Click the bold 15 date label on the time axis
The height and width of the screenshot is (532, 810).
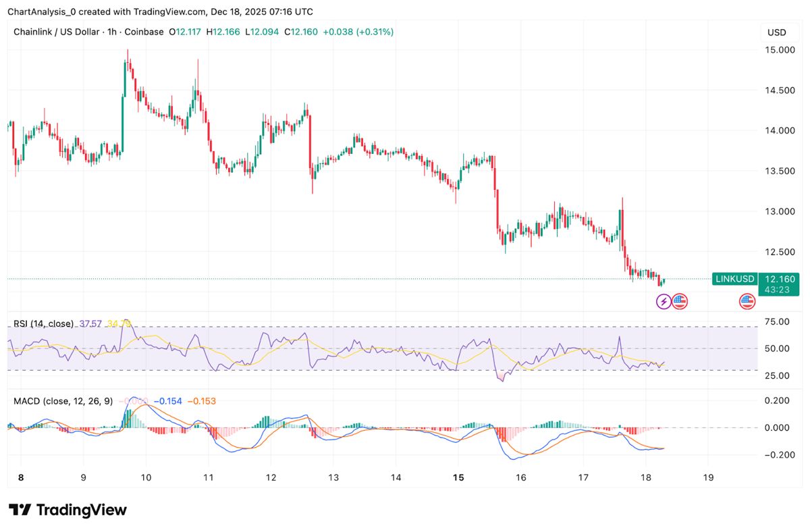click(x=458, y=477)
